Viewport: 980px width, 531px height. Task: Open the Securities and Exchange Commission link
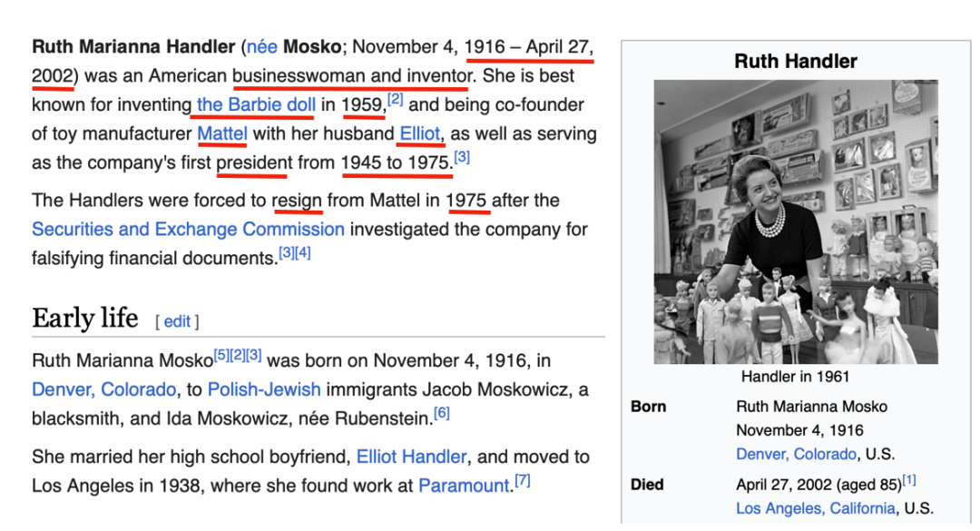point(188,230)
